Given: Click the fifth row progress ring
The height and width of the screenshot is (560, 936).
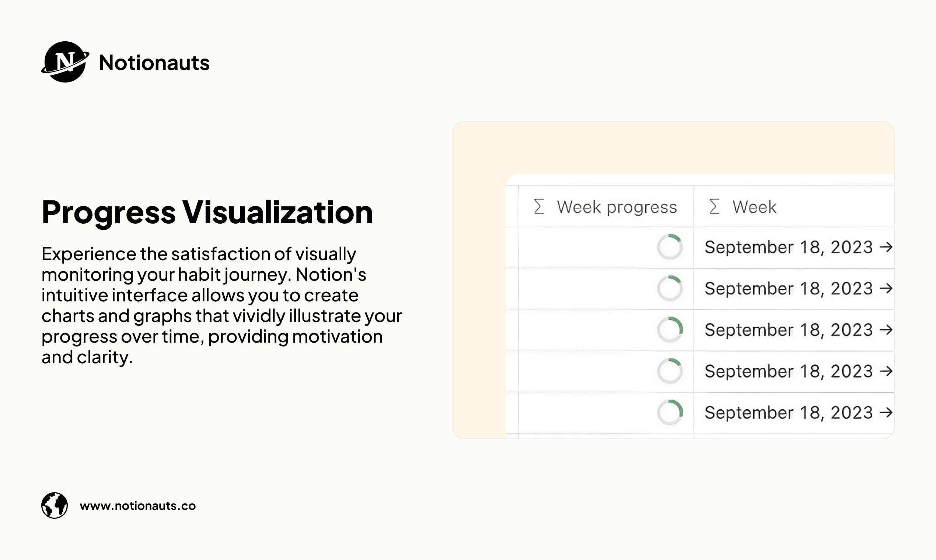Looking at the screenshot, I should tap(670, 413).
